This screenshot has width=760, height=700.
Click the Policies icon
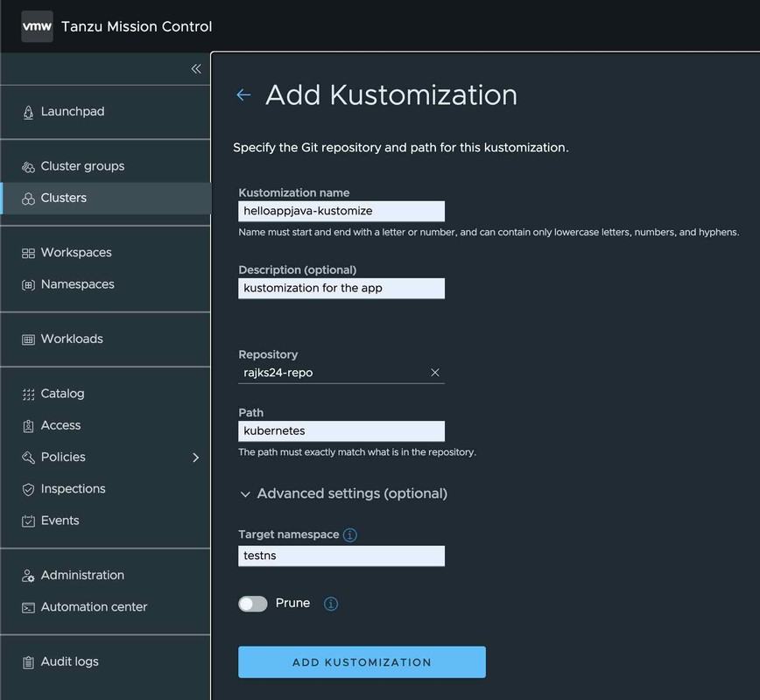[x=28, y=458]
